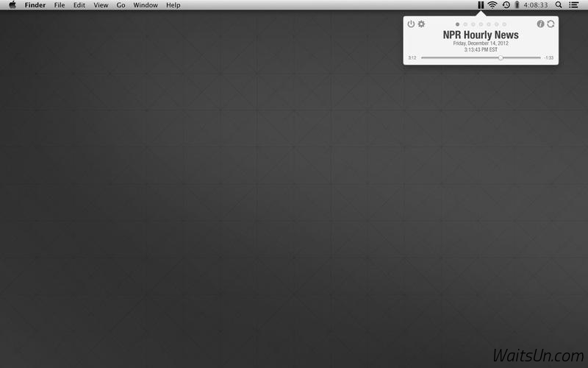Screen dimensions: 588x368
Task: Click the info icon in the popup
Action: 540,24
